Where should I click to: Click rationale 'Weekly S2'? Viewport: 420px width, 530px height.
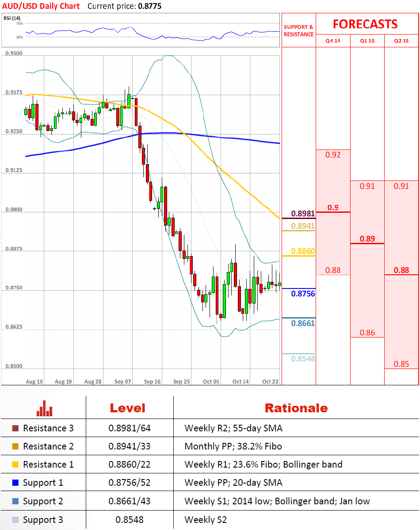[206, 520]
